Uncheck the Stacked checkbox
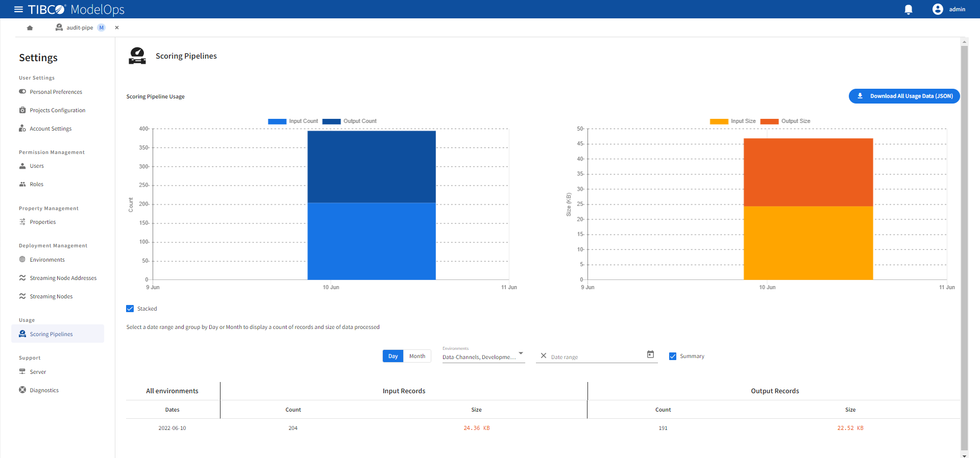980x458 pixels. coord(130,309)
